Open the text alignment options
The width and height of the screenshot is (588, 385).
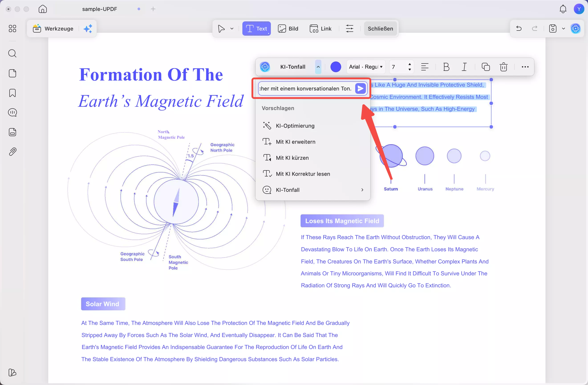point(424,67)
